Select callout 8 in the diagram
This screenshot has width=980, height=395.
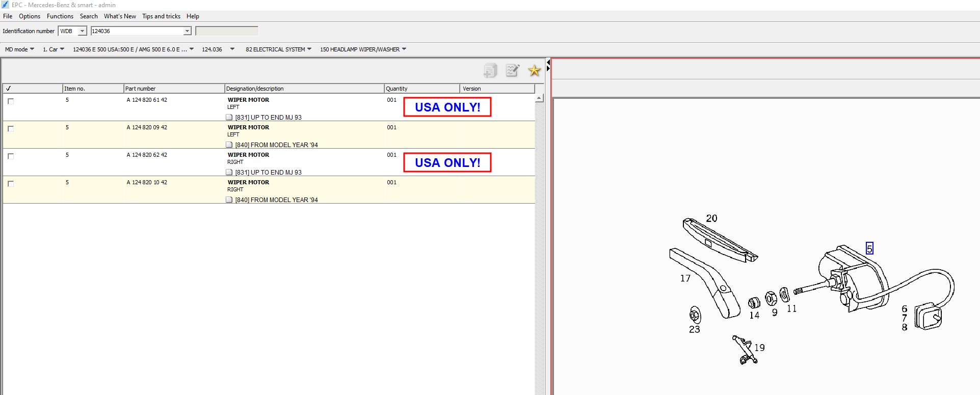(905, 327)
